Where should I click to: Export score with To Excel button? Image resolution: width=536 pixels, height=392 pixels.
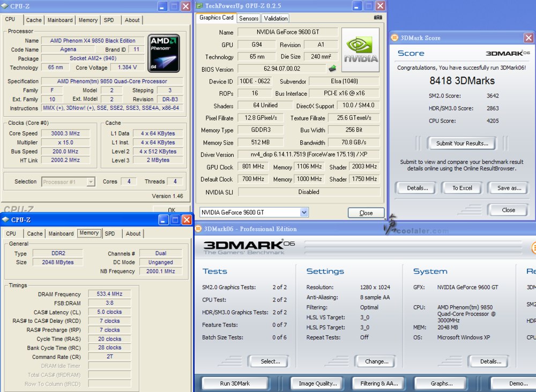tap(462, 188)
